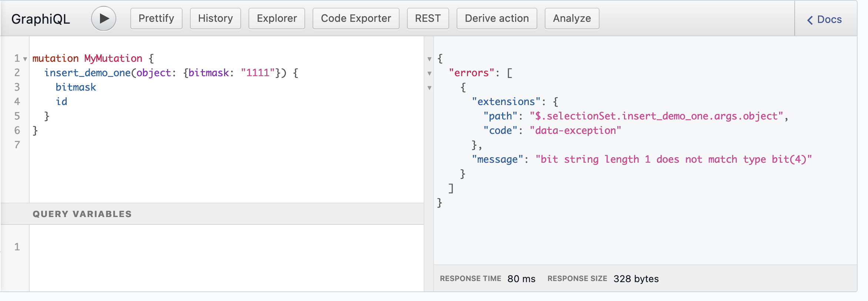Click the Query Variables header bar
The width and height of the screenshot is (868, 301).
coord(212,214)
